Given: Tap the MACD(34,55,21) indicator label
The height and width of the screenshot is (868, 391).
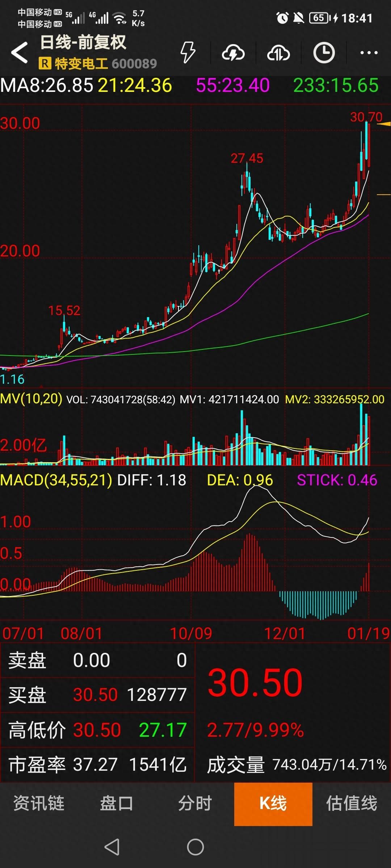Looking at the screenshot, I should click(x=56, y=480).
